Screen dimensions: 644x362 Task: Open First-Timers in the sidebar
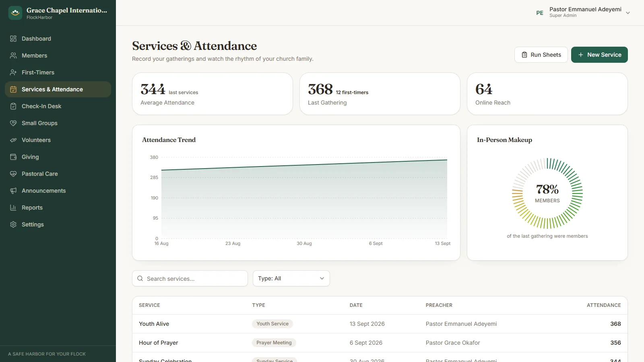(x=58, y=72)
